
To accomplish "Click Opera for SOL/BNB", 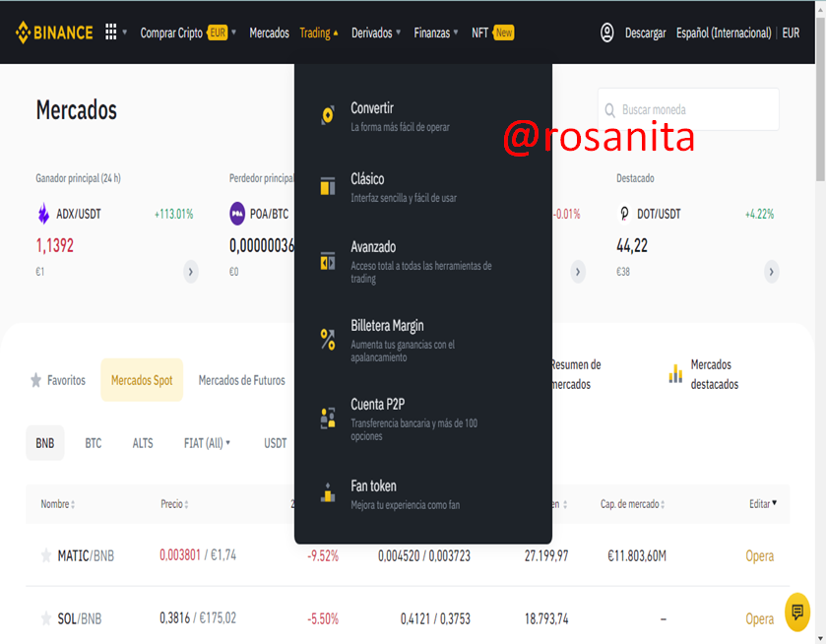I will 760,618.
